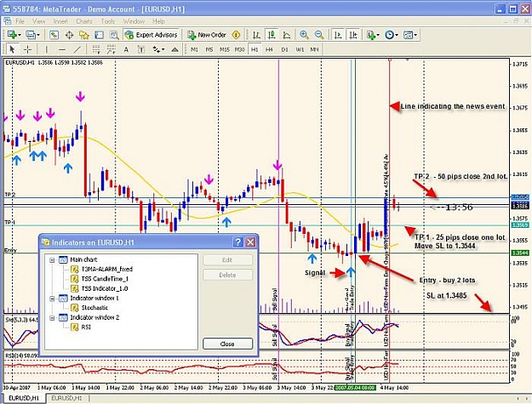This screenshot has width=532, height=404.
Task: Click the Indicators dialog help question mark
Action: pyautogui.click(x=238, y=242)
